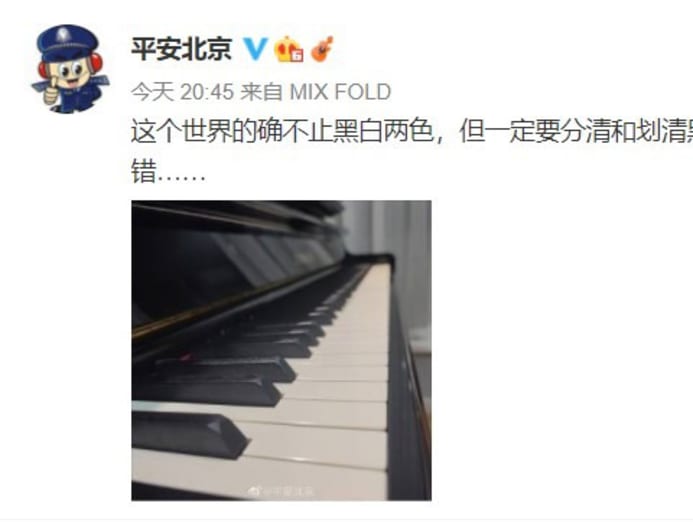
Task: Click the orange guitar badge icon
Action: (x=322, y=48)
